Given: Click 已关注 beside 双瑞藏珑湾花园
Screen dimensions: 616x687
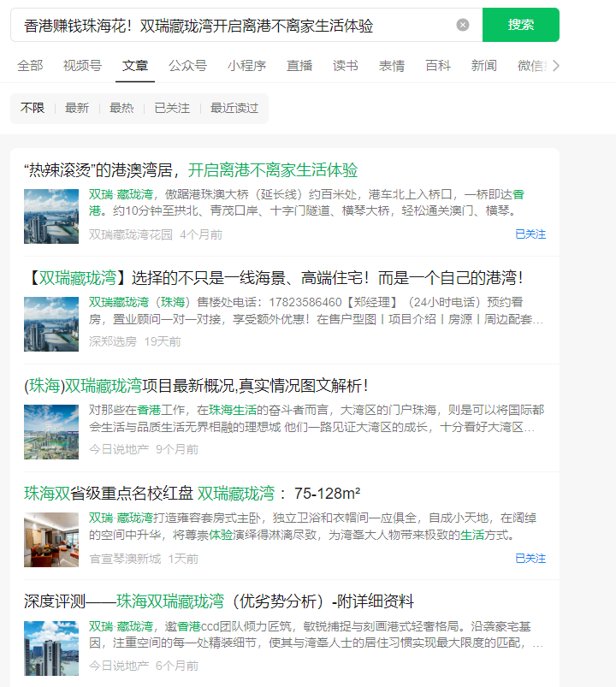Looking at the screenshot, I should tap(530, 234).
